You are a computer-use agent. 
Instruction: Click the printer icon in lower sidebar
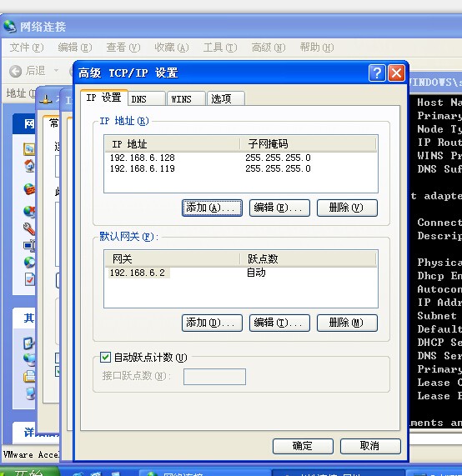coord(29,377)
